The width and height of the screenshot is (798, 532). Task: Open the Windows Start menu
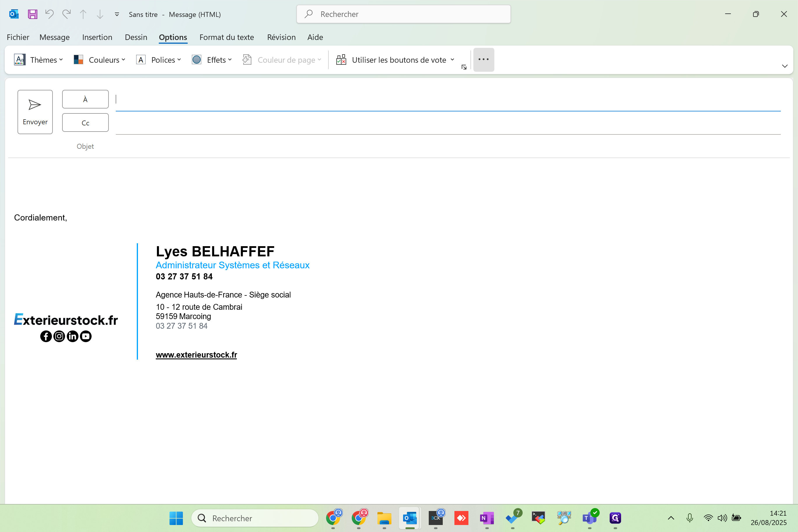[176, 518]
